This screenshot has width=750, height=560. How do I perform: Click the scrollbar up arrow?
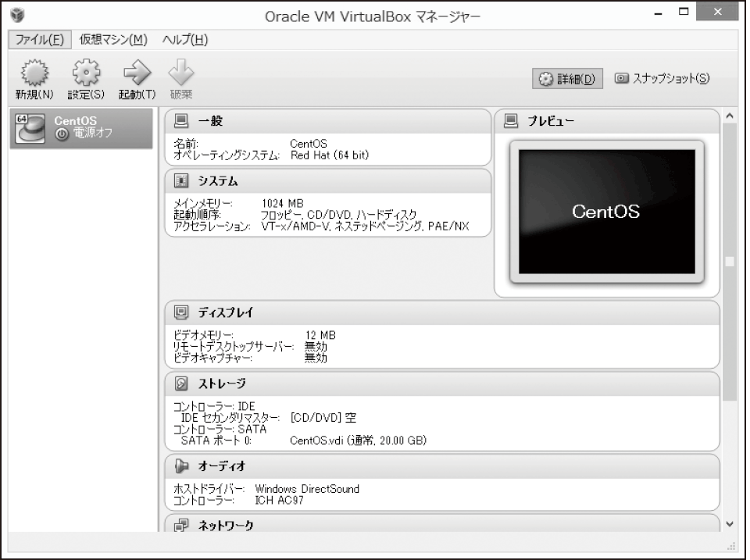tap(730, 116)
